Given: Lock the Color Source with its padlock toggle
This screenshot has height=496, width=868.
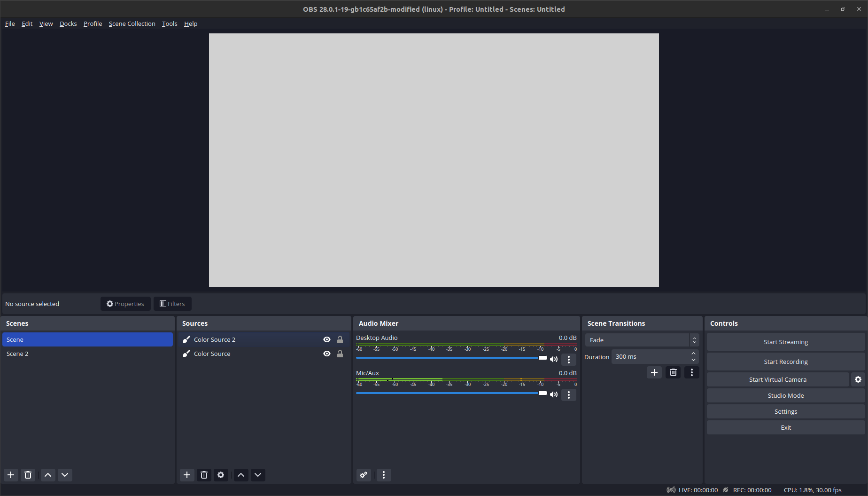Looking at the screenshot, I should (x=340, y=354).
